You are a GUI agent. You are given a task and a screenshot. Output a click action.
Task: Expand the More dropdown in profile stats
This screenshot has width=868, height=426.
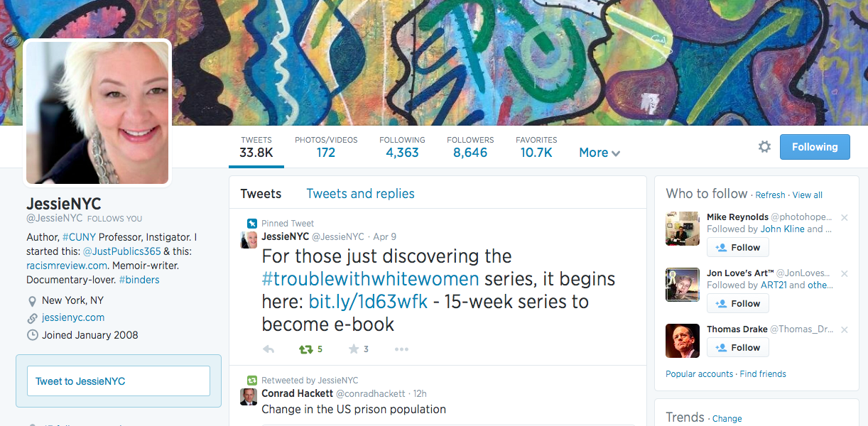point(600,153)
